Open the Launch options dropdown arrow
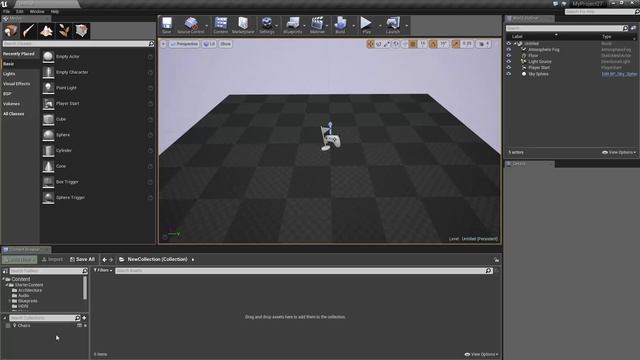This screenshot has width=640, height=360. tap(407, 26)
